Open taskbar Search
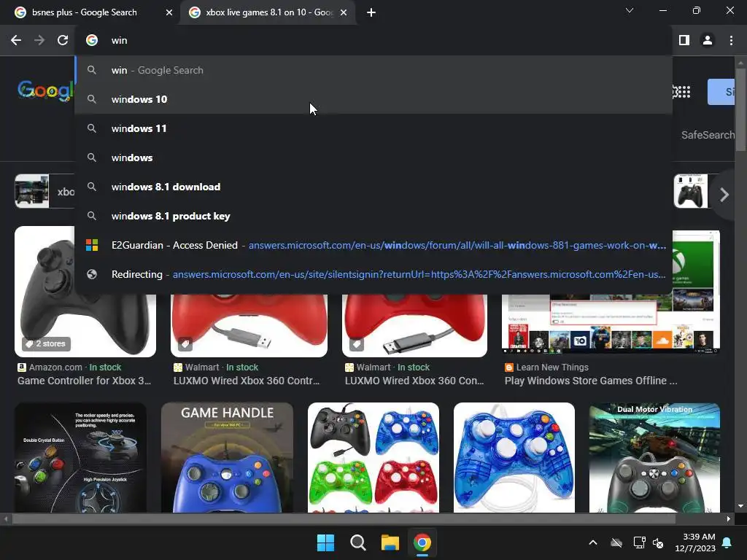747x560 pixels. click(357, 542)
